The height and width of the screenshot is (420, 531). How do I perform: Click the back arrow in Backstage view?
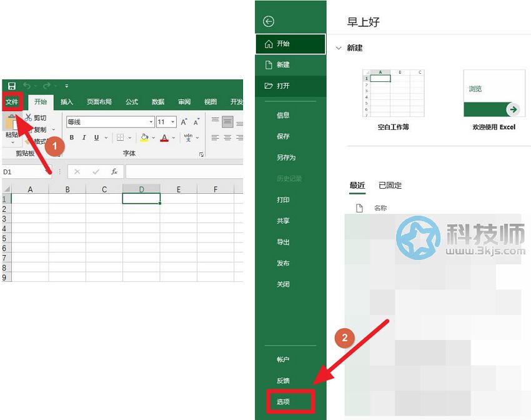point(269,21)
